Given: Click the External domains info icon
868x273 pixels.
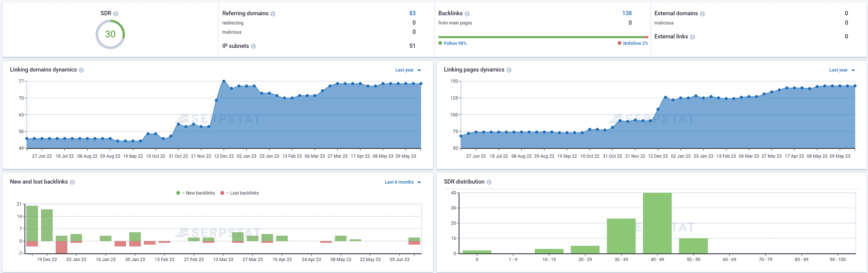Looking at the screenshot, I should click(702, 14).
